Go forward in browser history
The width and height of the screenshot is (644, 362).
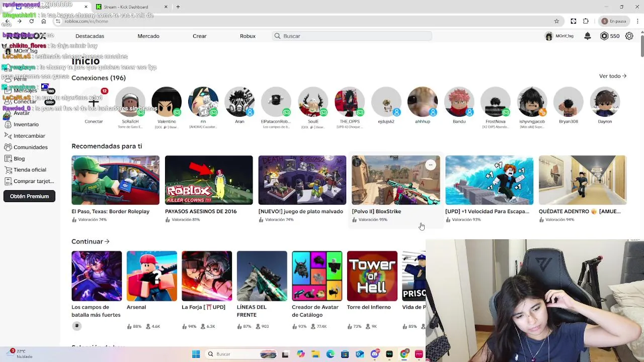pos(19,21)
